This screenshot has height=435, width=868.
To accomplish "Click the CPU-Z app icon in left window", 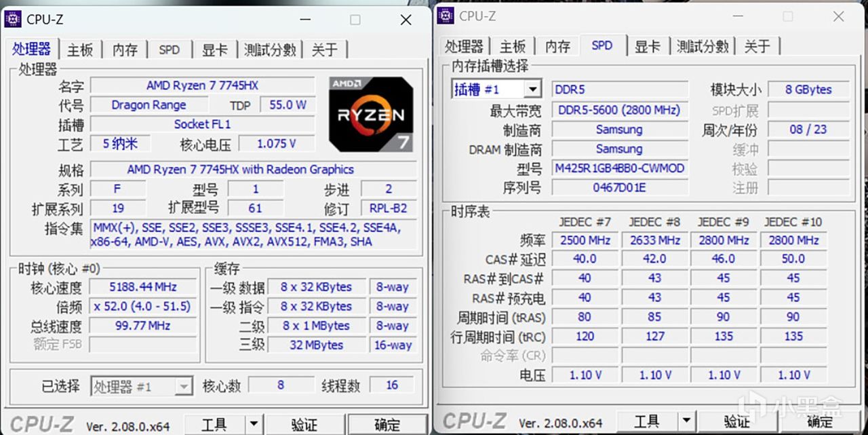I will [12, 19].
